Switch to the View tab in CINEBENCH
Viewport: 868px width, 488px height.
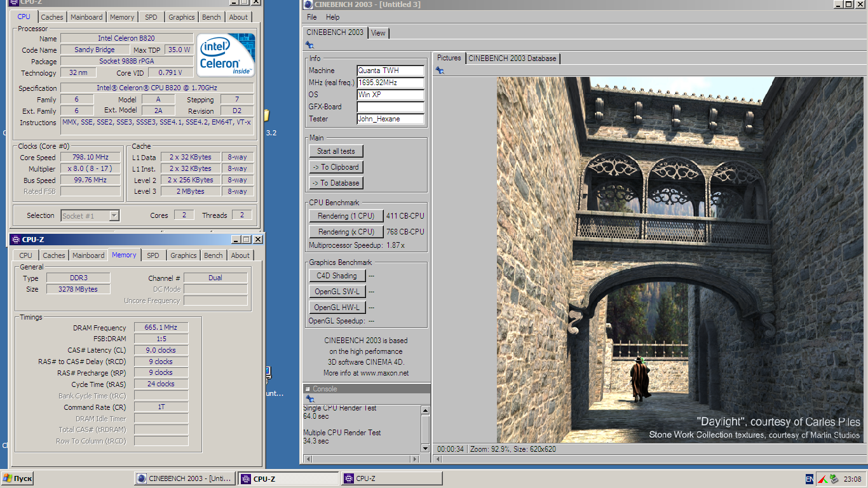(378, 33)
